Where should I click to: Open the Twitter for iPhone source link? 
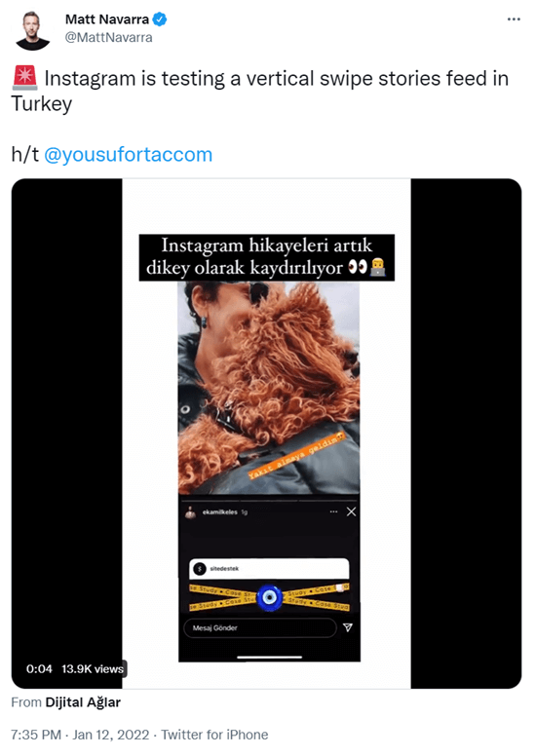[214, 735]
